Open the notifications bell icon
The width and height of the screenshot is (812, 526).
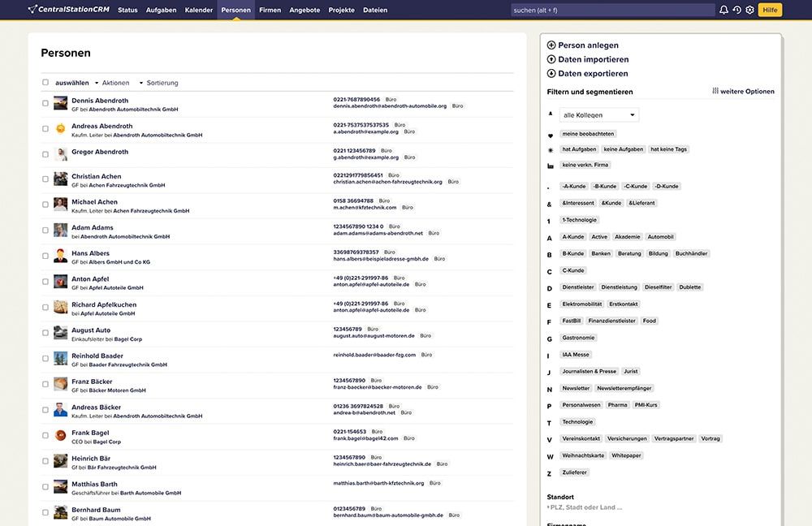[x=723, y=10]
